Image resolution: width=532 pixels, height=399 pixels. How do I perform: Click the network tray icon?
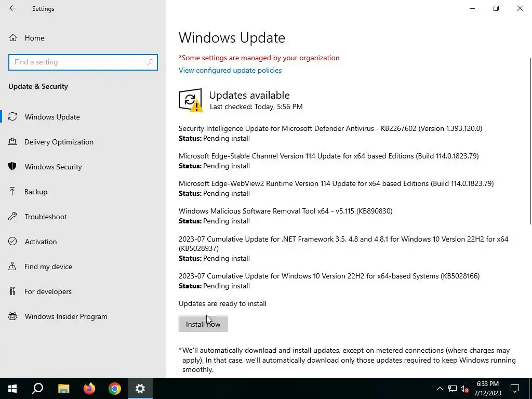click(x=453, y=389)
